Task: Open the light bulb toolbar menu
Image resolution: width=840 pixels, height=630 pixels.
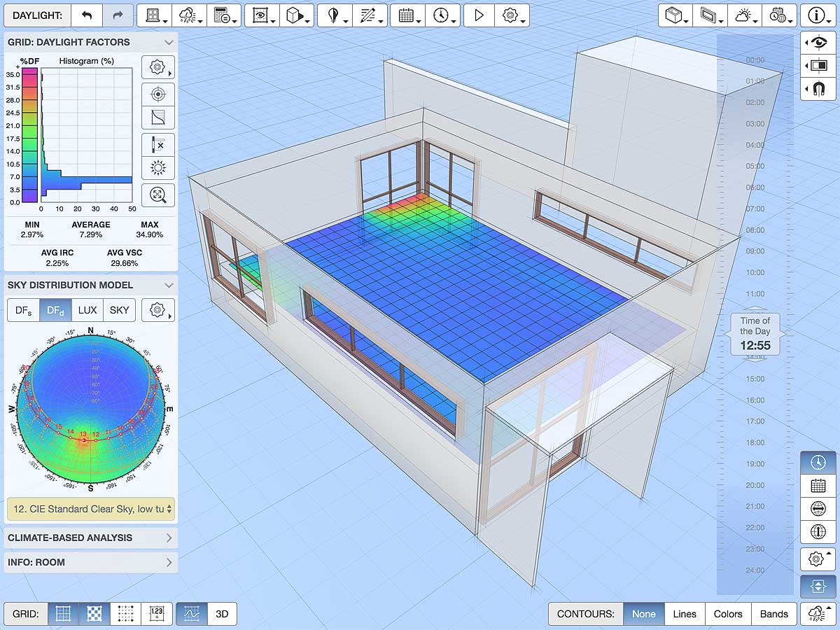Action: pos(333,15)
